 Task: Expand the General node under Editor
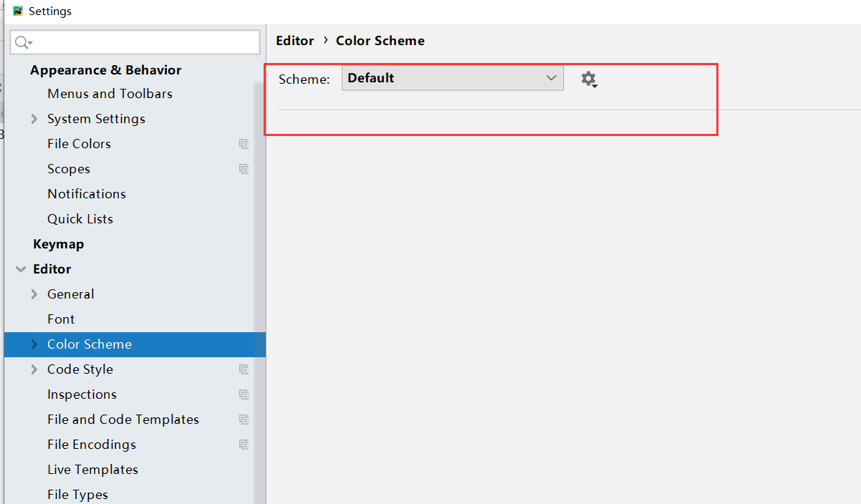point(34,294)
